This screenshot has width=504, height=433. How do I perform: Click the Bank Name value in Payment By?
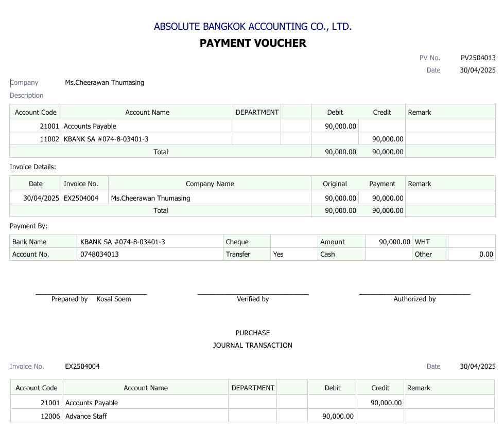pos(123,242)
